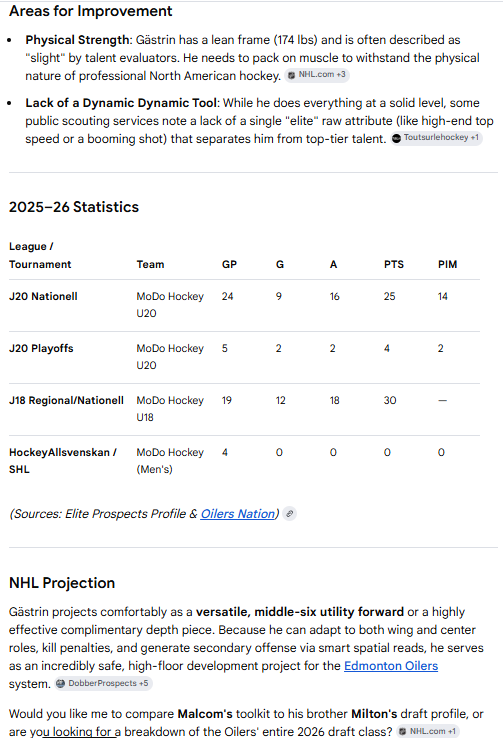
Task: Select the HockeyAllsvenskan / SHL row label
Action: click(63, 461)
